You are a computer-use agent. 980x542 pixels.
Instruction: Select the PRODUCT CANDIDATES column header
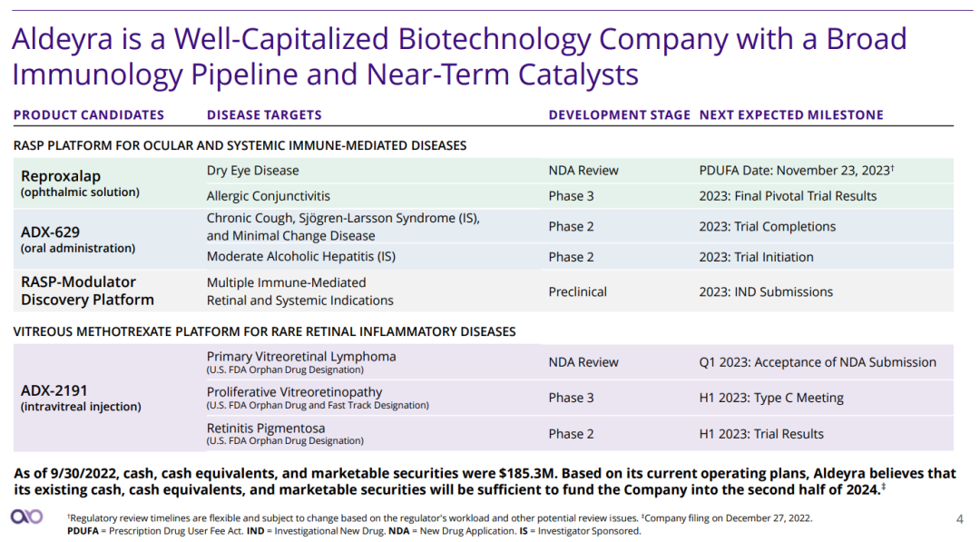89,115
